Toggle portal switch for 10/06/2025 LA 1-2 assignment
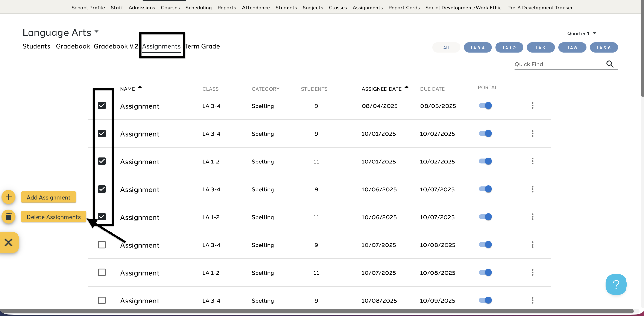644x316 pixels. point(485,217)
